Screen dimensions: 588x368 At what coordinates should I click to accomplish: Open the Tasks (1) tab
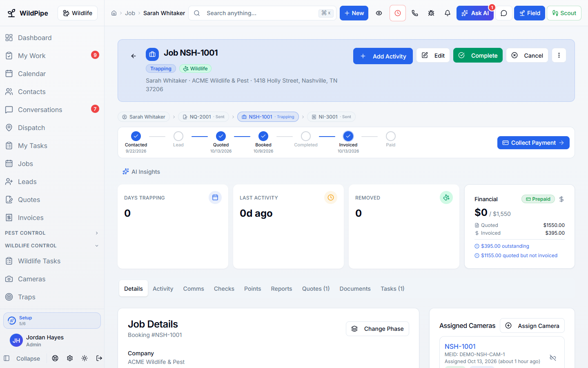[392, 289]
